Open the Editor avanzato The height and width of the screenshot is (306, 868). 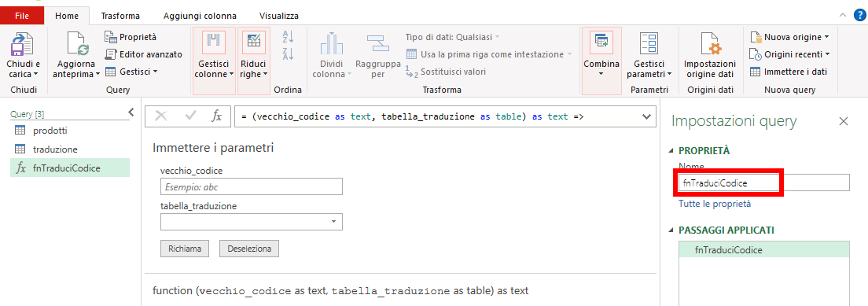(144, 54)
